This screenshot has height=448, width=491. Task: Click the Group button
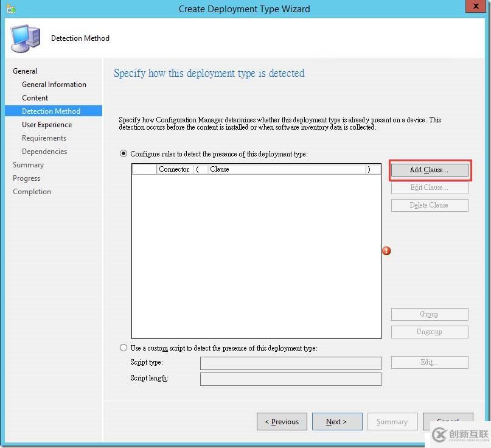click(430, 314)
